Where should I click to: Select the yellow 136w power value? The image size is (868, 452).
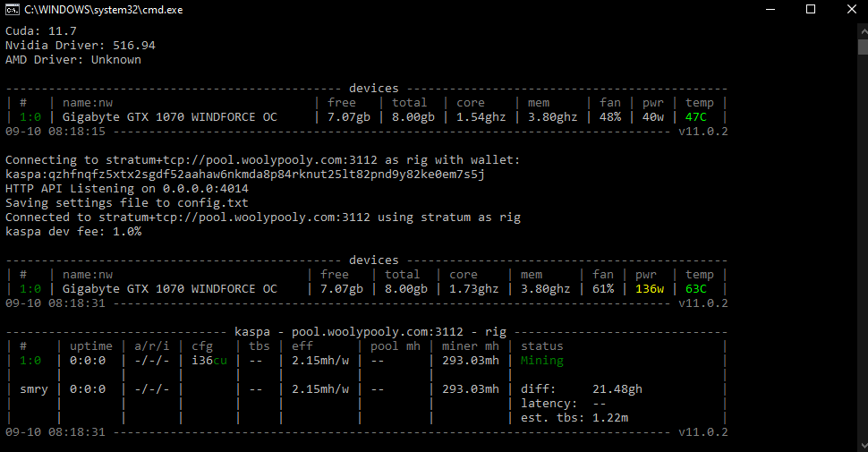[x=650, y=289]
